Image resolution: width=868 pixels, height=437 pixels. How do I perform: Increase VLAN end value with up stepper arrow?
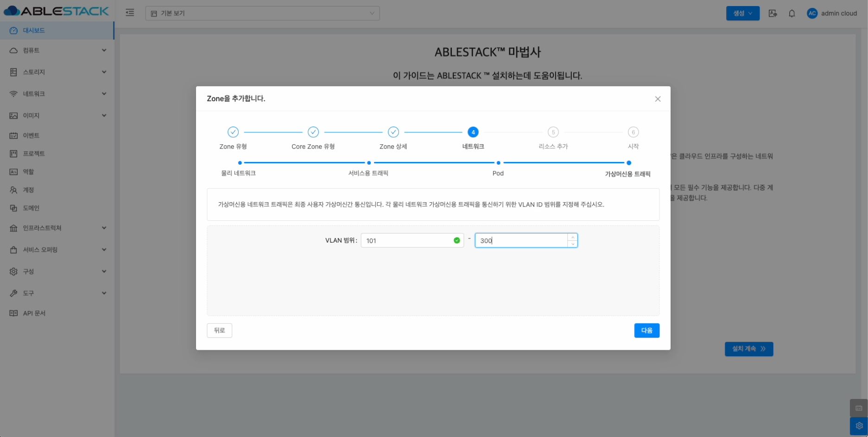point(573,237)
